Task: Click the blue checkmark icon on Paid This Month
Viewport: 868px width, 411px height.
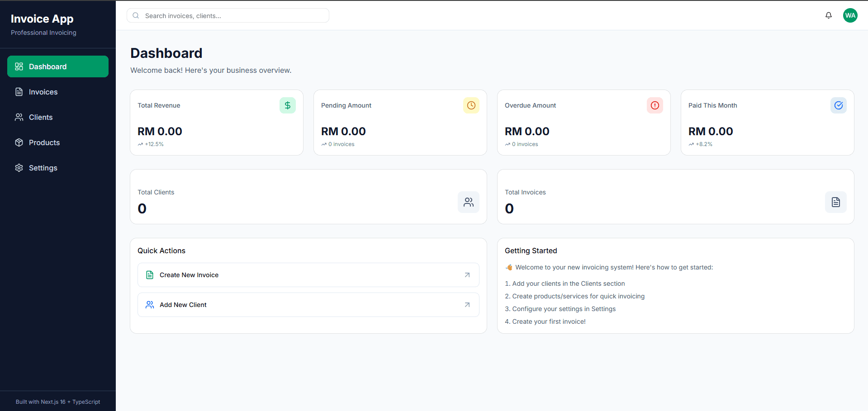Action: pyautogui.click(x=838, y=105)
